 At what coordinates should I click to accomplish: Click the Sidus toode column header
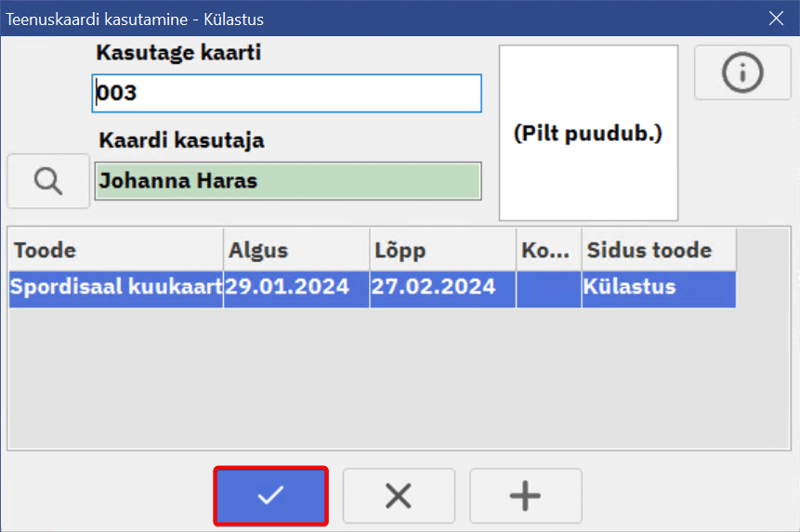click(658, 251)
